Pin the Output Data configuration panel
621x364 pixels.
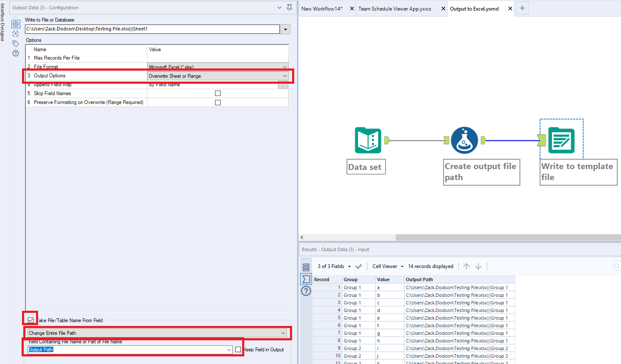[x=289, y=8]
